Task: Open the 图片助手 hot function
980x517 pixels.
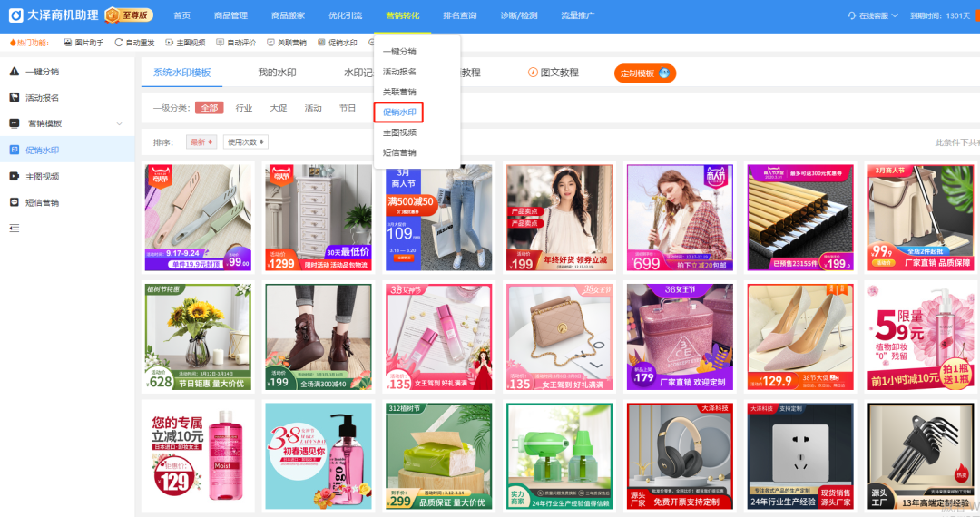Action: click(83, 43)
